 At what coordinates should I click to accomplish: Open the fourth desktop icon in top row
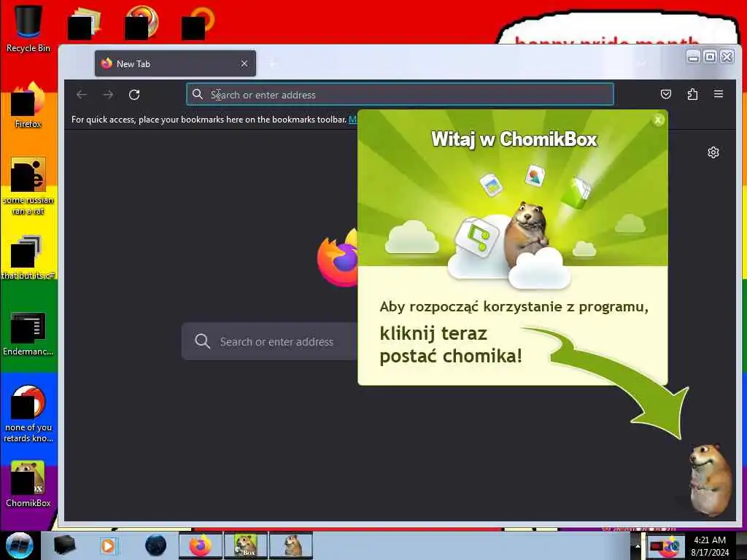198,23
